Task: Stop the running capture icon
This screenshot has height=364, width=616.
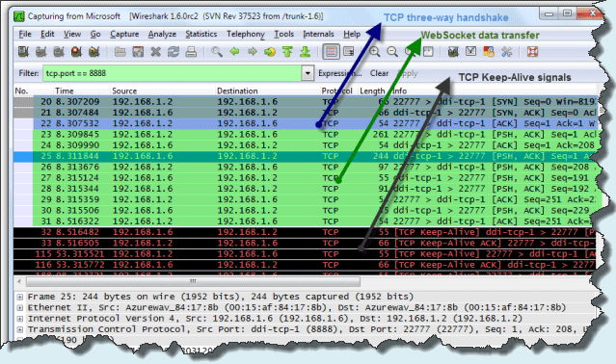Action: 76,52
